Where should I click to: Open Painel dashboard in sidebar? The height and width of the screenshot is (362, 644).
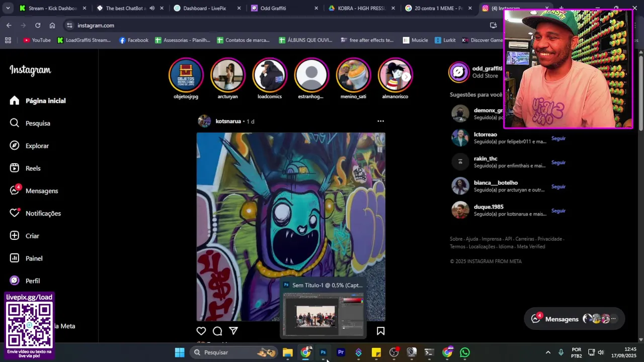tap(26, 258)
